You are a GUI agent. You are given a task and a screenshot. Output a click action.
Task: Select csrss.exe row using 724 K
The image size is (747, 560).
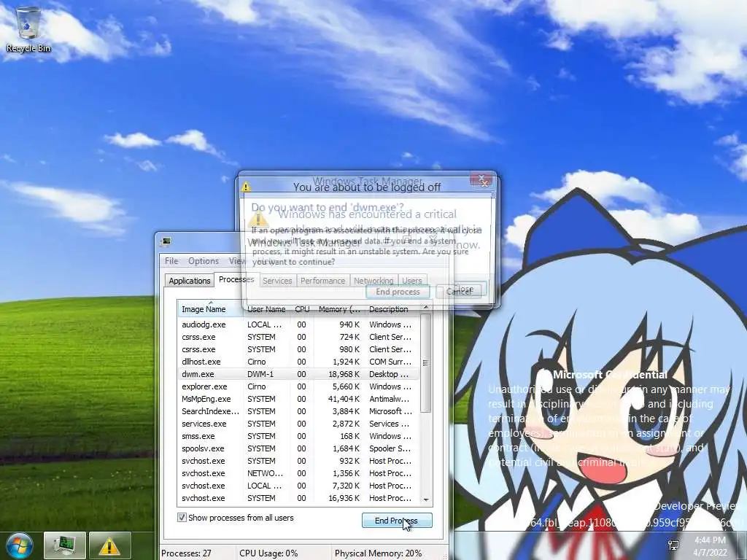298,337
